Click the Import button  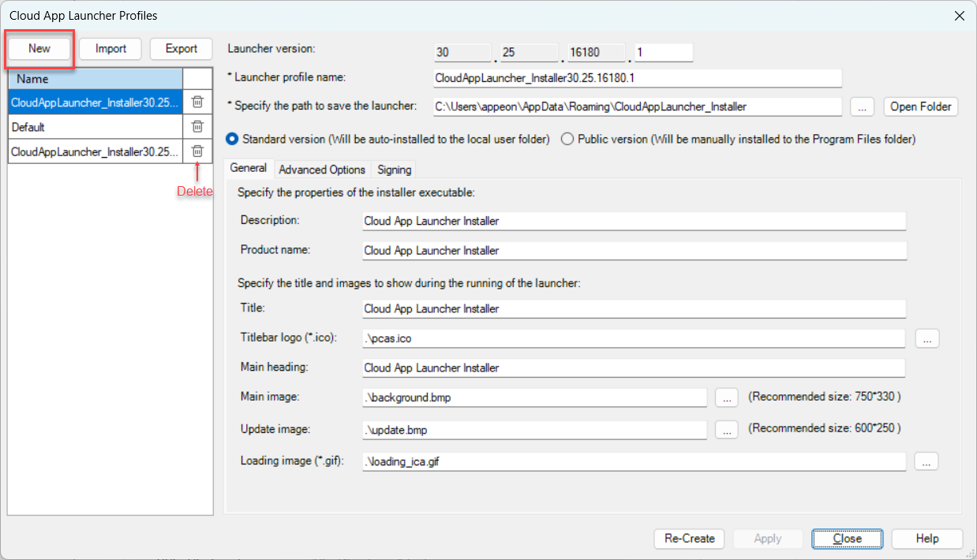point(110,49)
